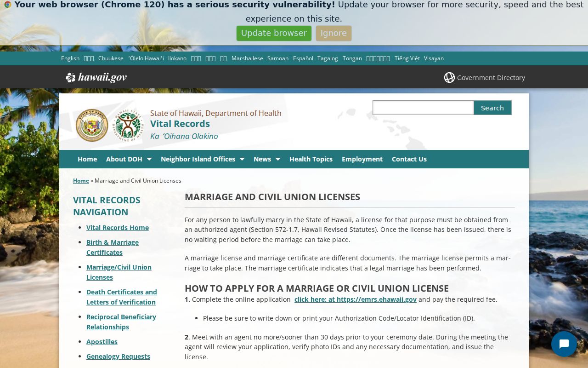Open the Health Topics menu item

[x=311, y=159]
